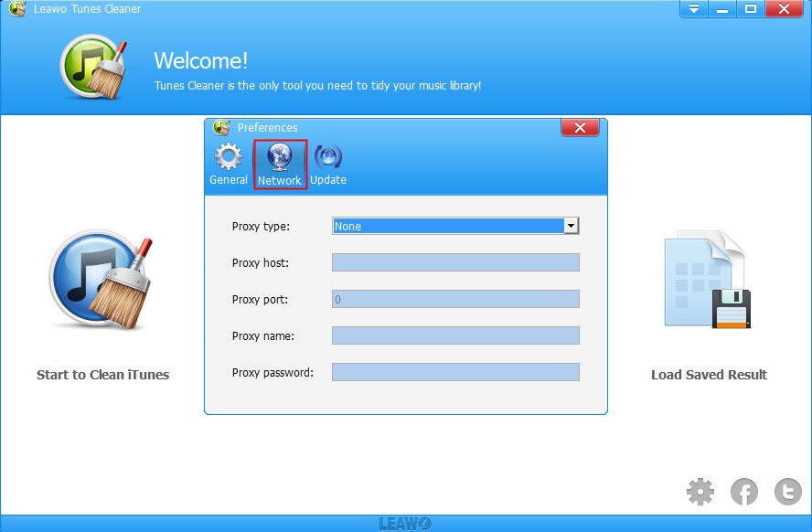Open the title bar dropdown menu button
This screenshot has width=812, height=532.
[694, 9]
